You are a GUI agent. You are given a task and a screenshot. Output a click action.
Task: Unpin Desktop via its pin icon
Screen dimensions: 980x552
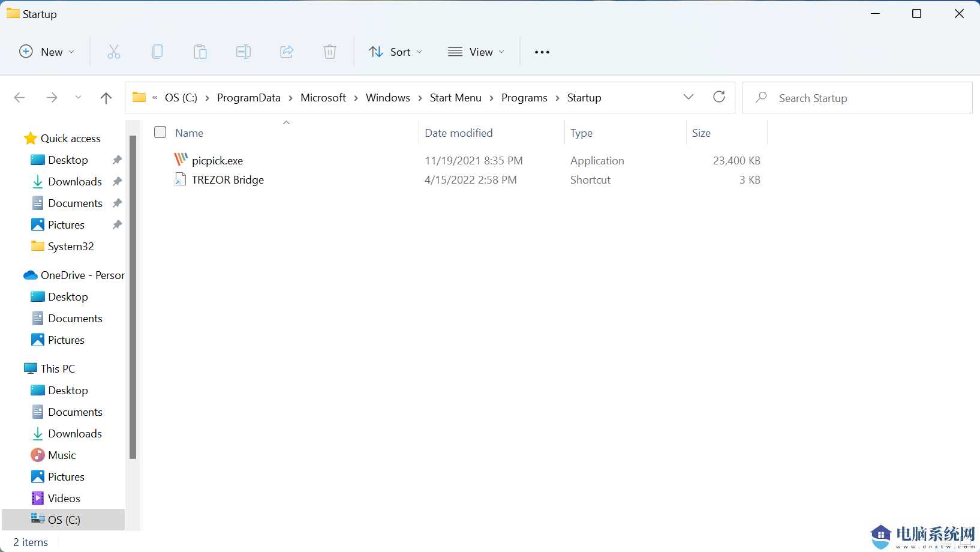(118, 160)
